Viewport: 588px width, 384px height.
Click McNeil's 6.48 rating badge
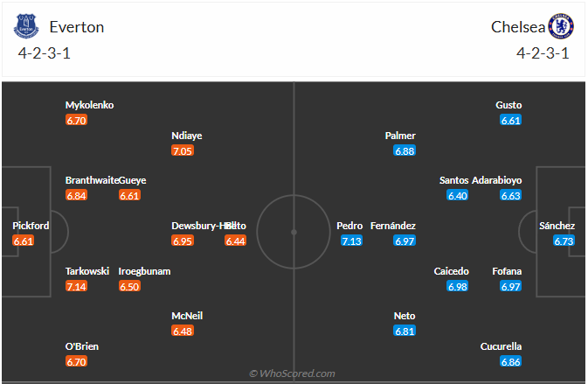point(183,332)
